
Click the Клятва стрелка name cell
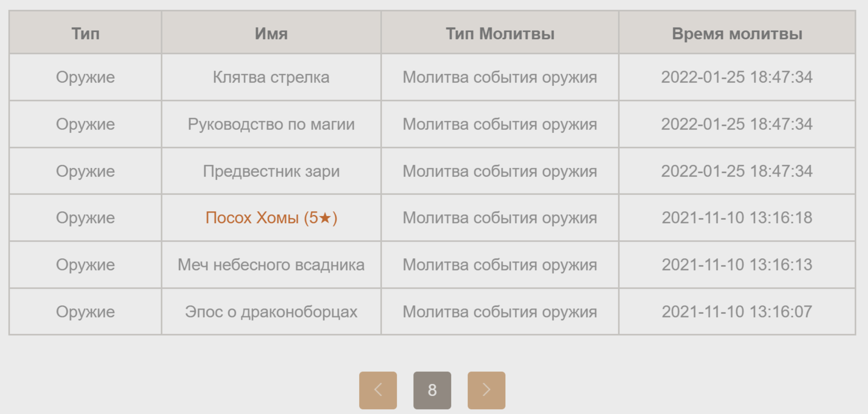[x=271, y=77]
